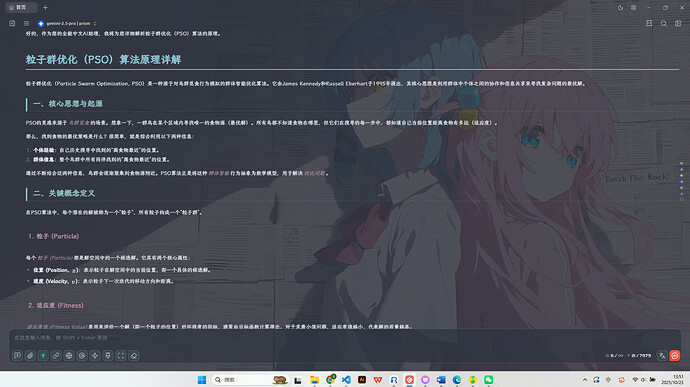Click the link icon in input toolbar
This screenshot has width=690, height=387.
[56, 355]
